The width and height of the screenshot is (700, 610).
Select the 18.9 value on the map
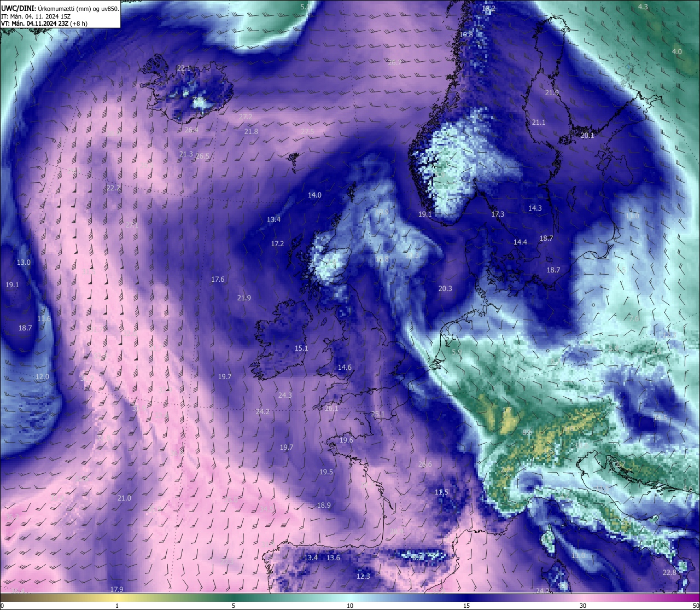(324, 506)
